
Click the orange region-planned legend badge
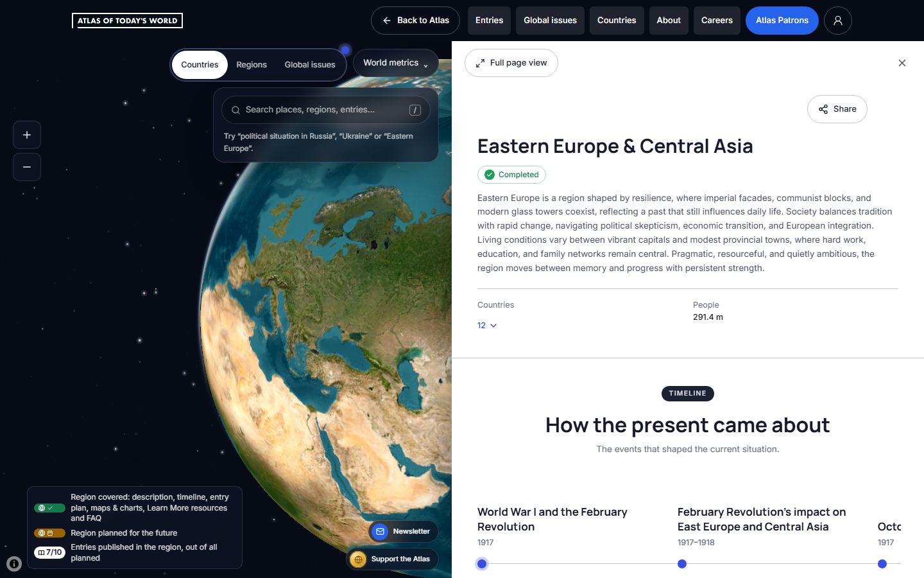pos(49,533)
